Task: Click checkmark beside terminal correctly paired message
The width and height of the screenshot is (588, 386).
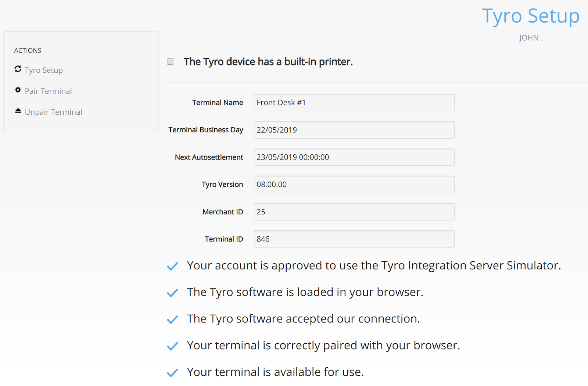Action: 172,346
